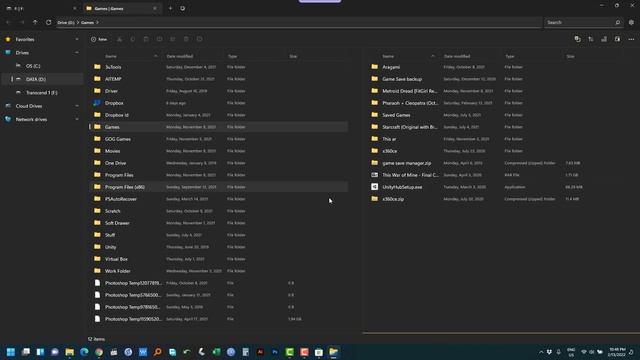Open File Explorer from the taskbar
Screen dimensions: 640x360
(x=69, y=352)
